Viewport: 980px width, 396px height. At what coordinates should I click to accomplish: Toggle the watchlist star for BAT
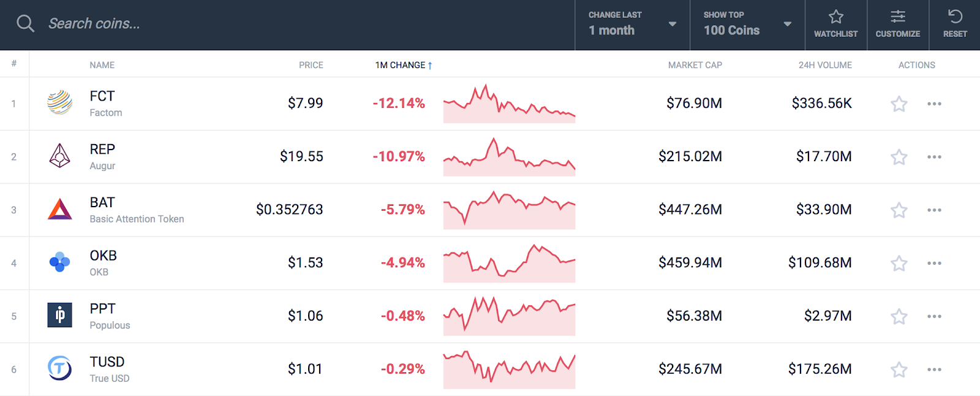899,210
